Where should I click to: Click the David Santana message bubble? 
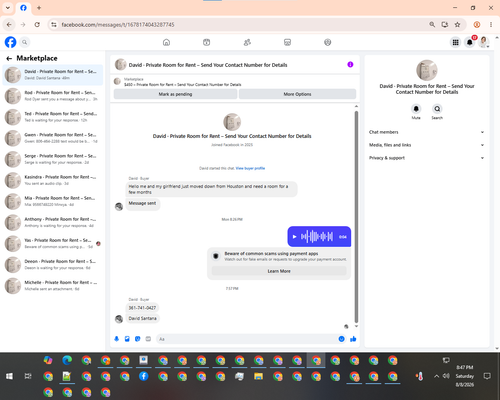pyautogui.click(x=143, y=318)
